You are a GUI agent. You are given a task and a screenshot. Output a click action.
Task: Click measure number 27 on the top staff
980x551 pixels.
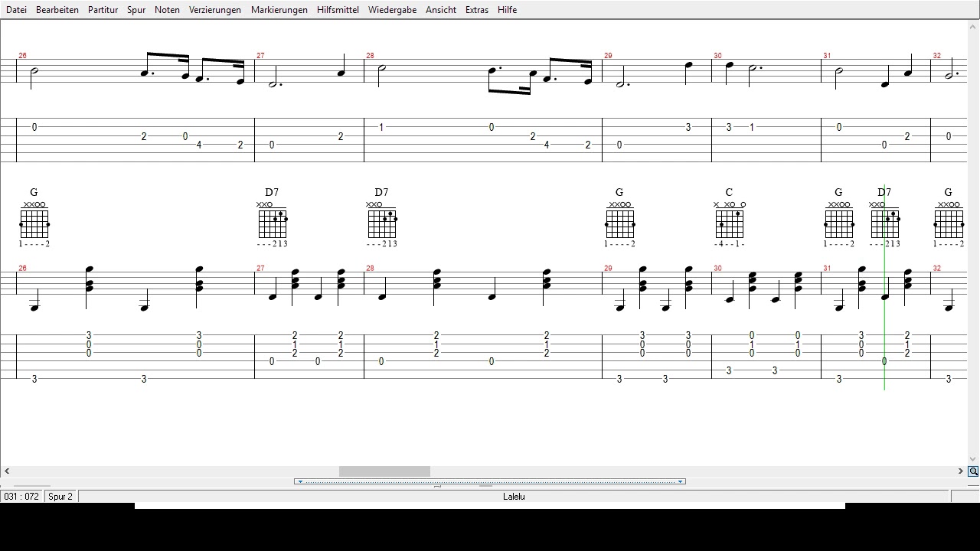coord(260,56)
